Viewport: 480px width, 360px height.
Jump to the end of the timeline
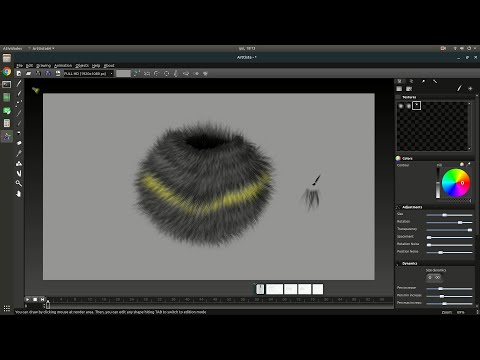pos(42,299)
